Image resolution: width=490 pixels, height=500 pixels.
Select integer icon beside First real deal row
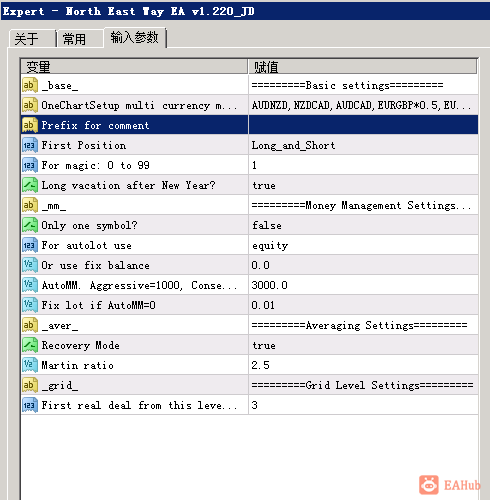pyautogui.click(x=30, y=405)
